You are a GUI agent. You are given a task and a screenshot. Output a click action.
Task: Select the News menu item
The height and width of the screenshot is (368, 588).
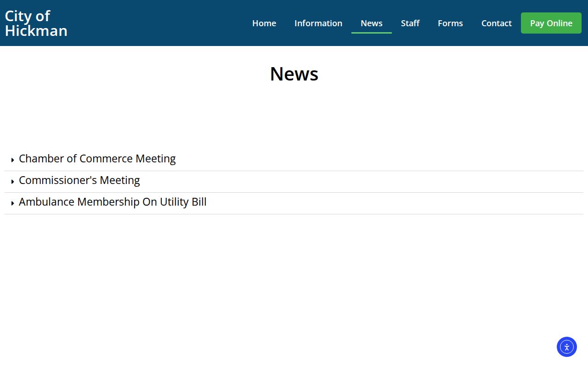coord(372,23)
